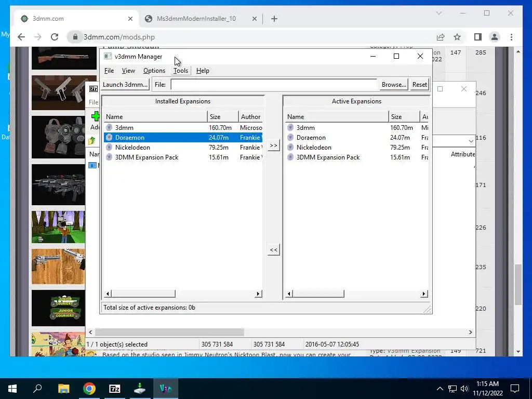532x399 pixels.
Task: Click the << remove expansion button
Action: pyautogui.click(x=273, y=250)
